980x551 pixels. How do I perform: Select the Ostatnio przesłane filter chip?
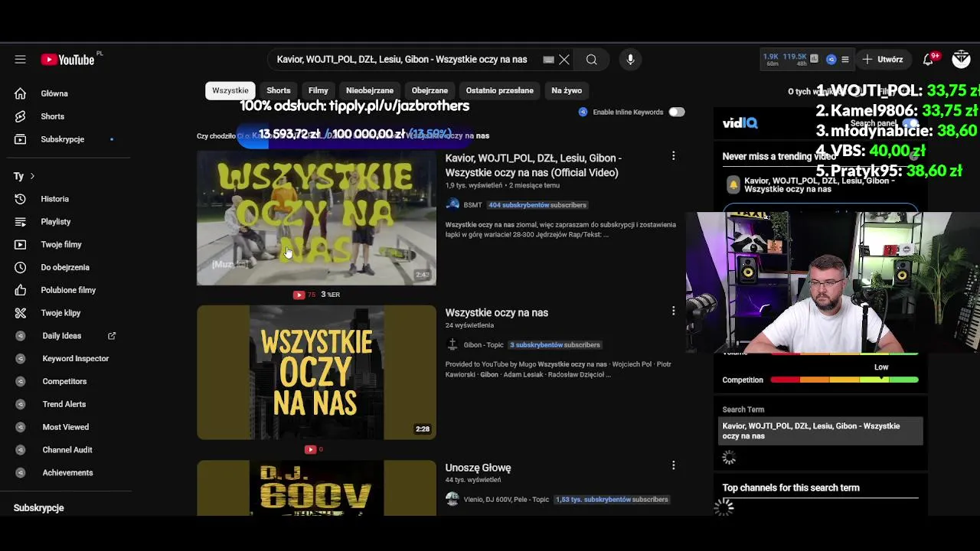pos(500,90)
